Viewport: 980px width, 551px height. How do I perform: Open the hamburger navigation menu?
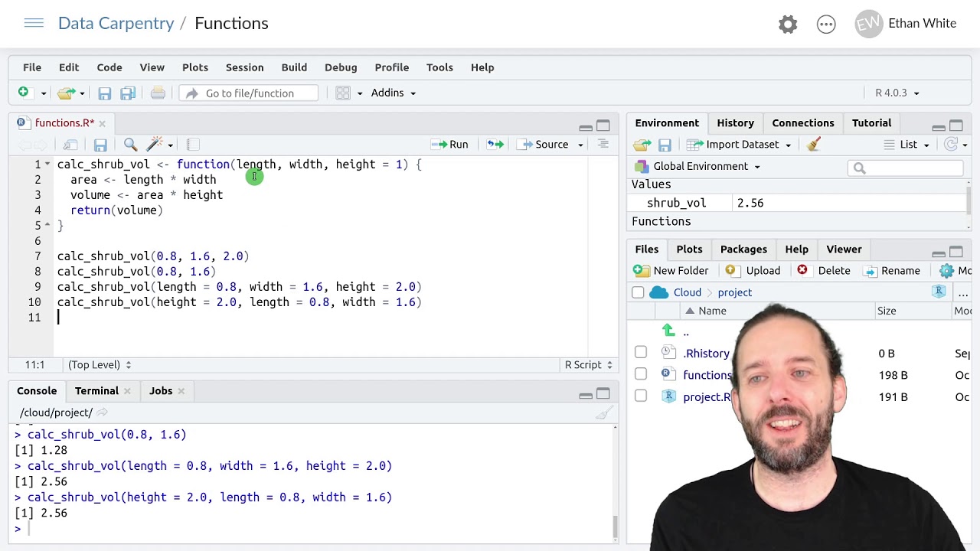(34, 23)
